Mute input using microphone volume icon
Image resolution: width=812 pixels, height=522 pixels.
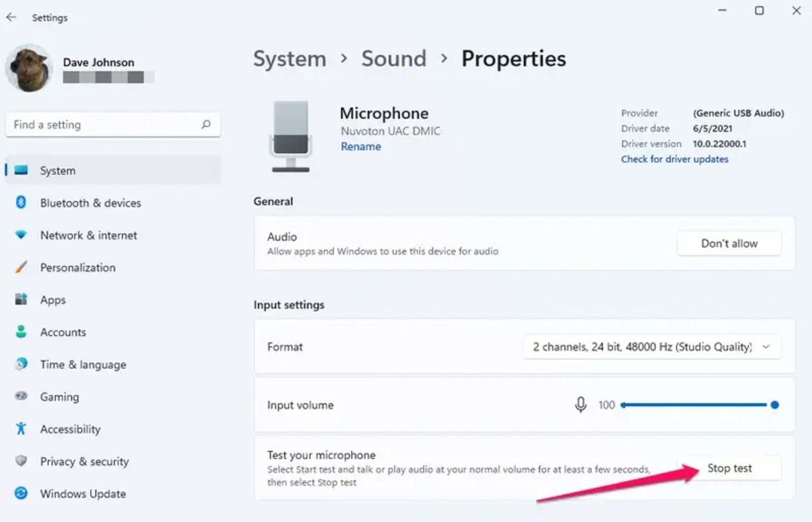pos(581,405)
